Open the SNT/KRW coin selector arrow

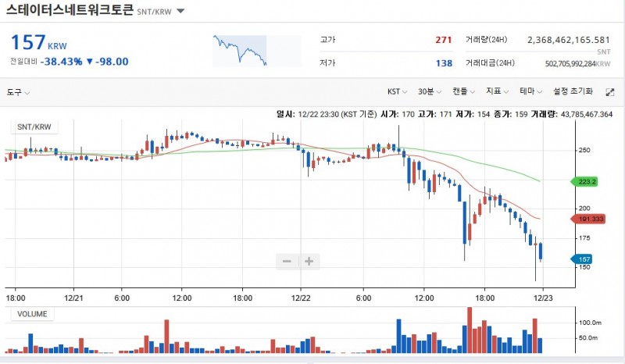click(180, 12)
